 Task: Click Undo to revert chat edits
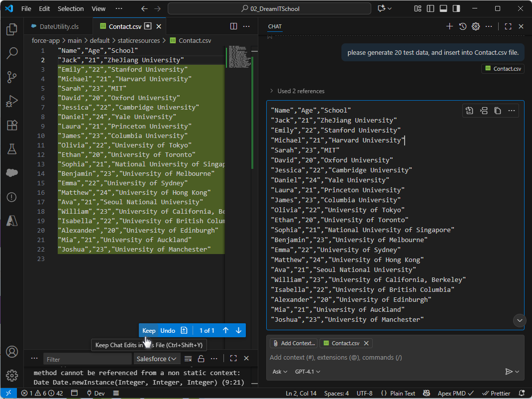coord(168,330)
